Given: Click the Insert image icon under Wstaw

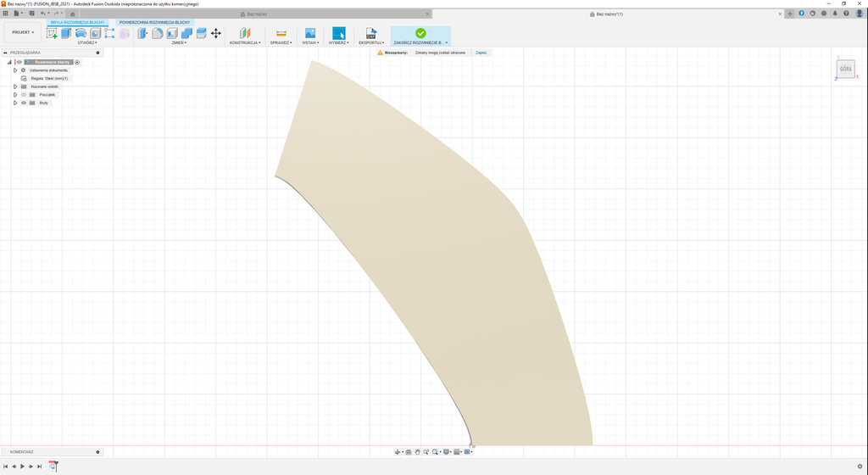Looking at the screenshot, I should pyautogui.click(x=310, y=33).
